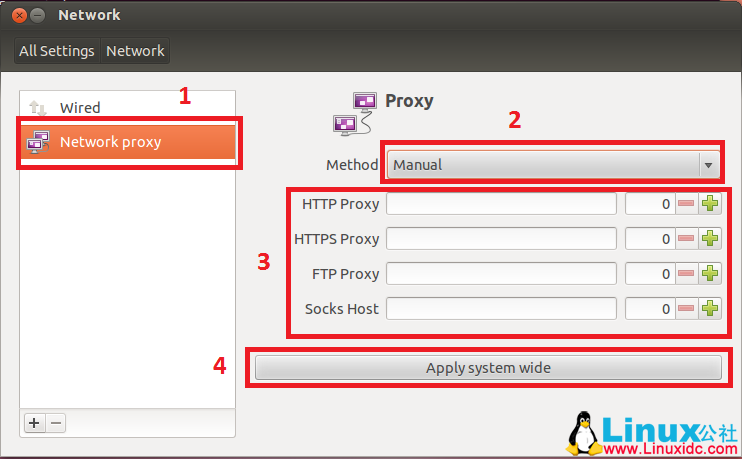Click the Network breadcrumb button

(135, 51)
